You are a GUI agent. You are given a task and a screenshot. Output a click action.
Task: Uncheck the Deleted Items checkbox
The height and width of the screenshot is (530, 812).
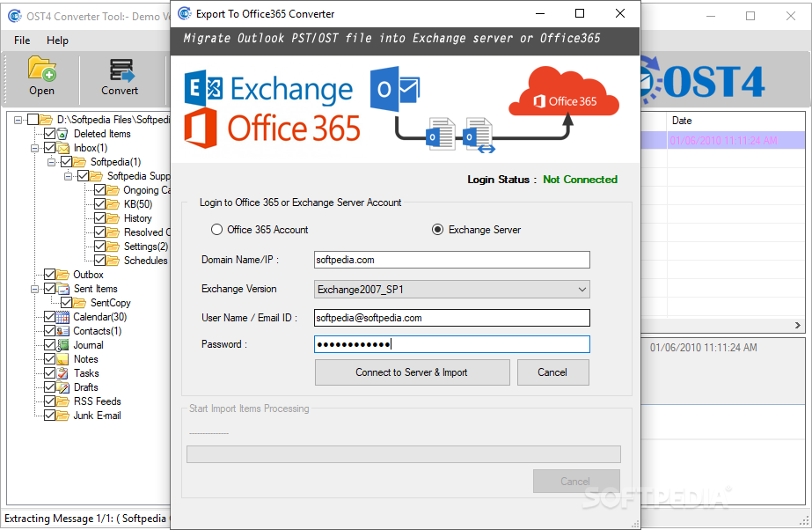point(50,134)
